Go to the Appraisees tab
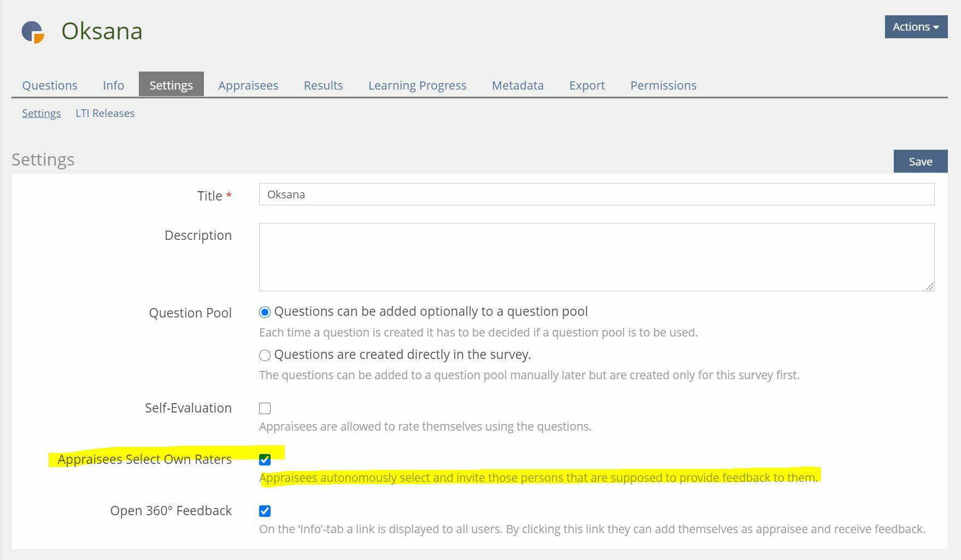This screenshot has width=961, height=560. click(x=248, y=85)
